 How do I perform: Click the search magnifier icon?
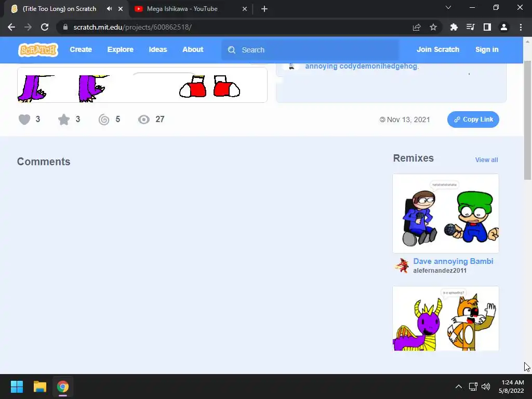232,50
